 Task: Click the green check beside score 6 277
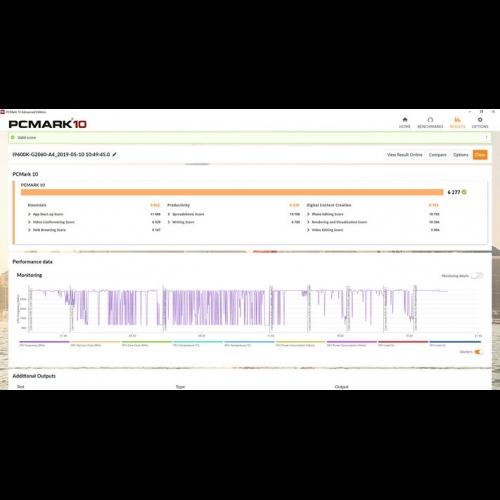click(x=464, y=192)
